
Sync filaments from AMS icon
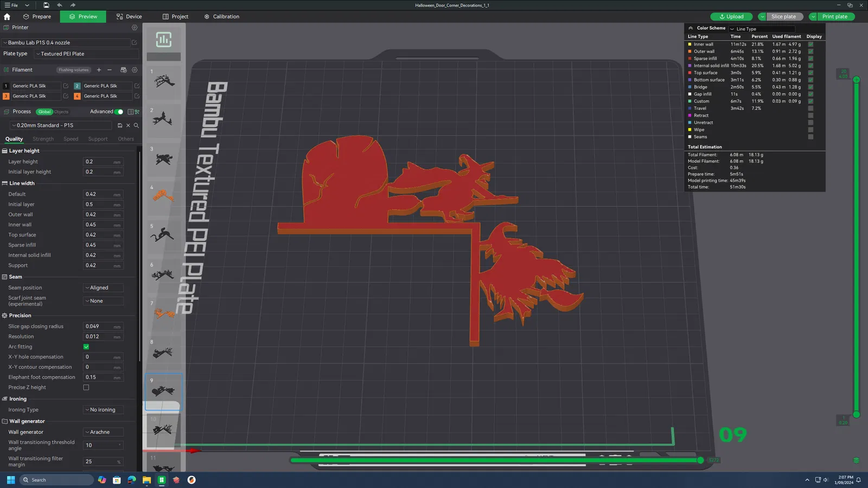click(x=124, y=70)
